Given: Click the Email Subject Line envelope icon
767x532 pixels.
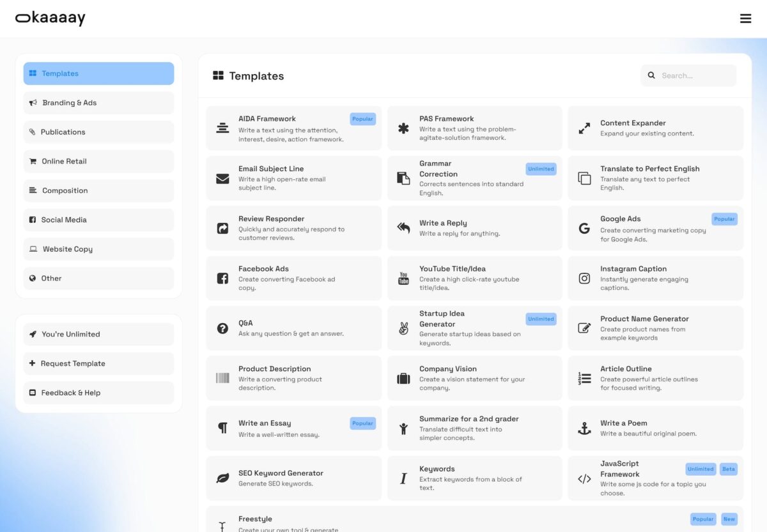Looking at the screenshot, I should [x=222, y=178].
